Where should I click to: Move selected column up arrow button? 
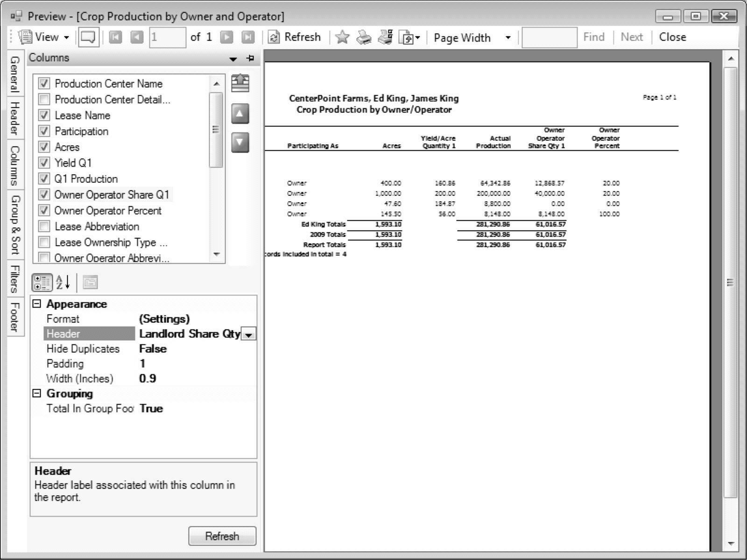tap(240, 113)
